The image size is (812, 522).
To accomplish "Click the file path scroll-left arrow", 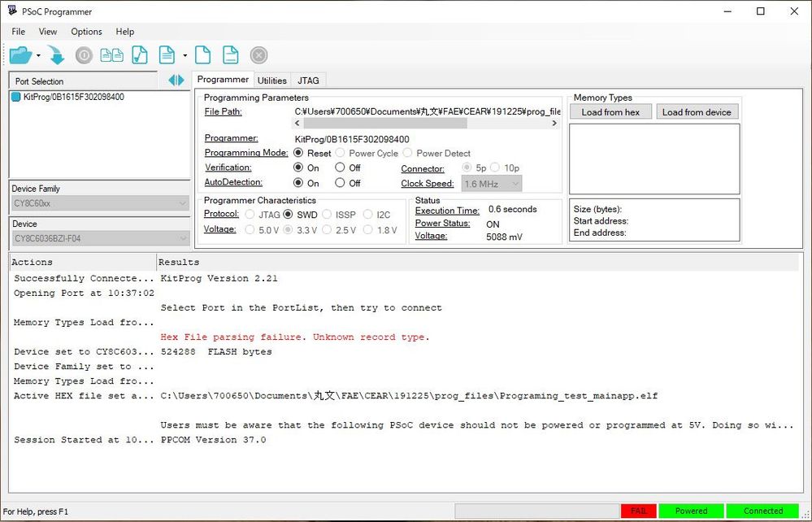I will [297, 124].
